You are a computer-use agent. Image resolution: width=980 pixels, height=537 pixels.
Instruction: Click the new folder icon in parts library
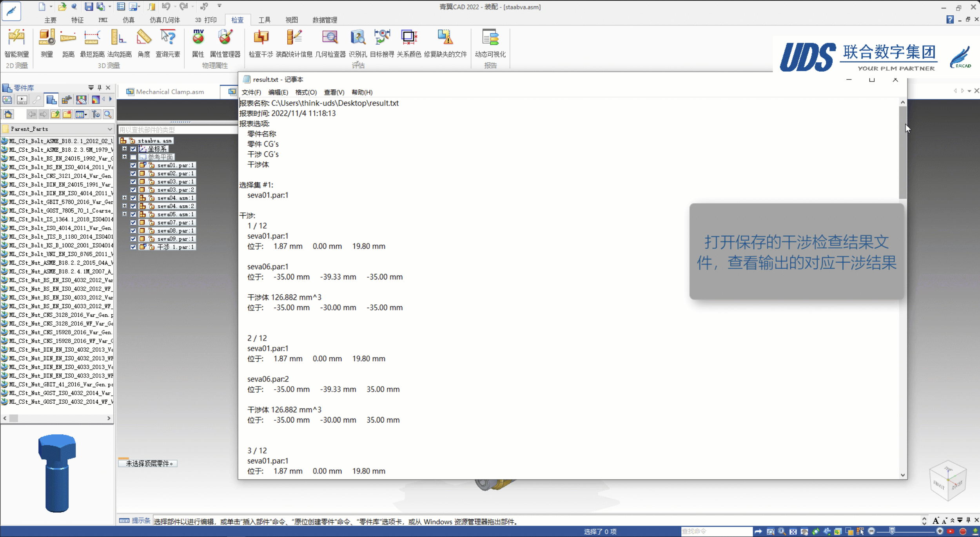click(67, 114)
